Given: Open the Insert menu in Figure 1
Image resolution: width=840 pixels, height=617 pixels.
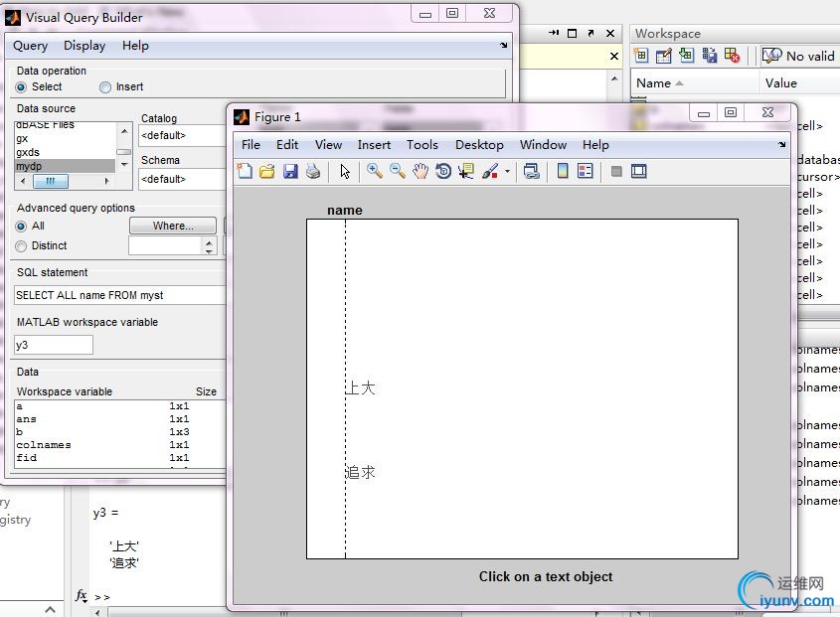Looking at the screenshot, I should [x=374, y=145].
